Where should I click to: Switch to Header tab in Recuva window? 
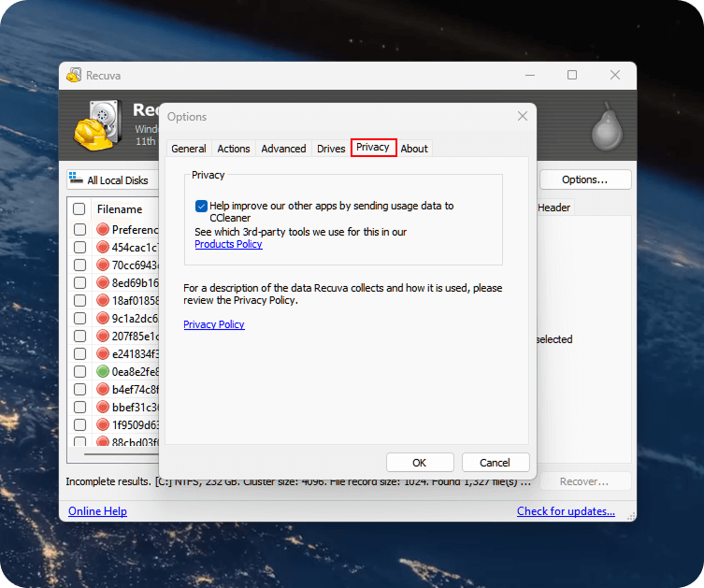[554, 208]
